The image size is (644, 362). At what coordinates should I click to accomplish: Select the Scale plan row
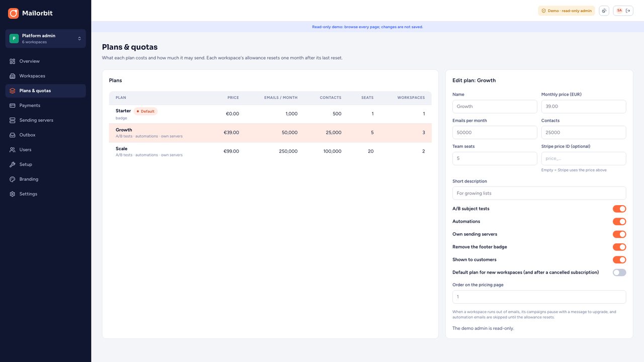(270, 151)
